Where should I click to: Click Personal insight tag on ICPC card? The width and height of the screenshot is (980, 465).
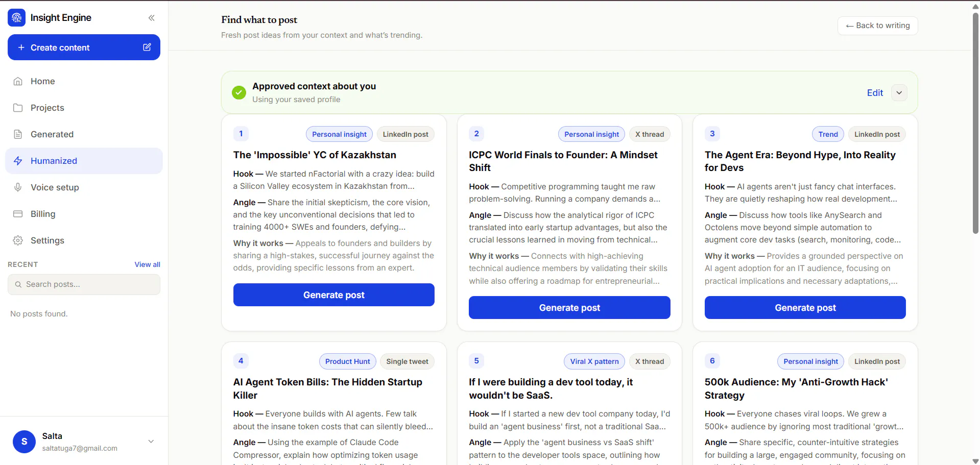(591, 134)
